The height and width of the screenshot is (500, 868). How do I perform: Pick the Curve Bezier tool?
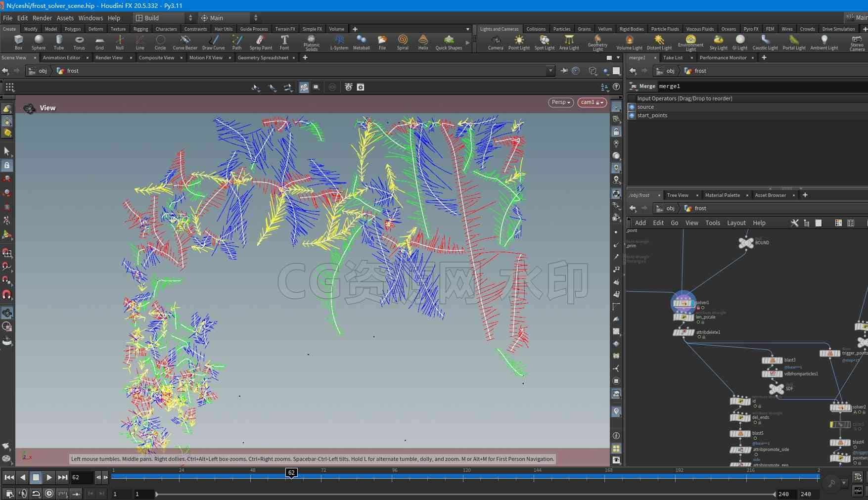coord(185,42)
